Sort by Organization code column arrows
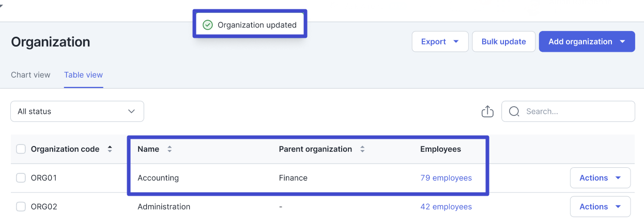The width and height of the screenshot is (644, 219). point(110,149)
